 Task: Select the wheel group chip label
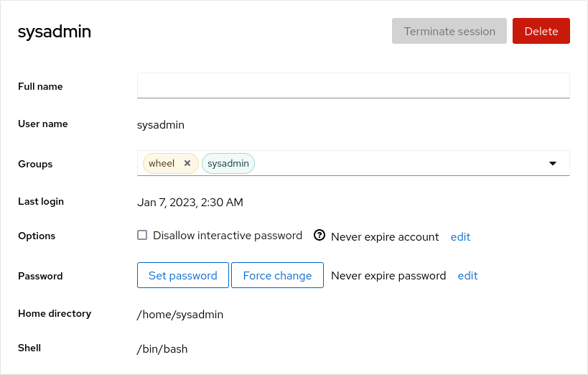tap(162, 163)
